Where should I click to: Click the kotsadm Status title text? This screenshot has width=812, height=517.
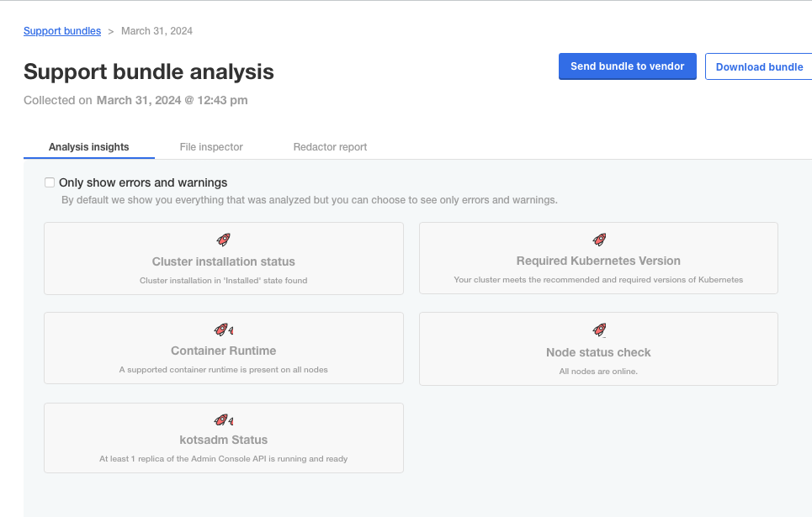click(x=224, y=440)
